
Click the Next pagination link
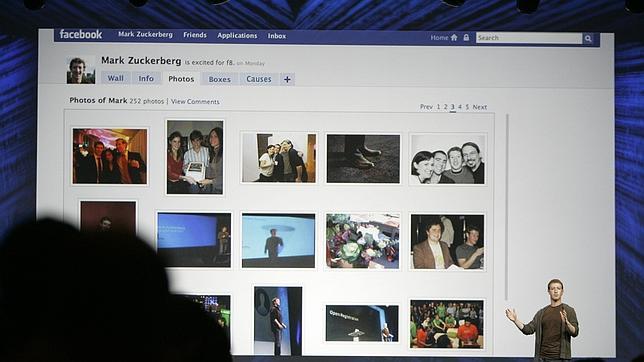pyautogui.click(x=480, y=107)
